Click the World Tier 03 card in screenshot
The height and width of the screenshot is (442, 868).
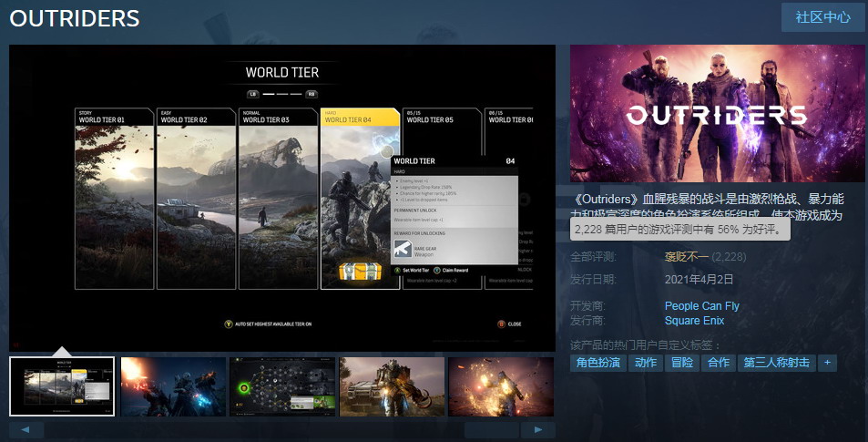[278, 199]
